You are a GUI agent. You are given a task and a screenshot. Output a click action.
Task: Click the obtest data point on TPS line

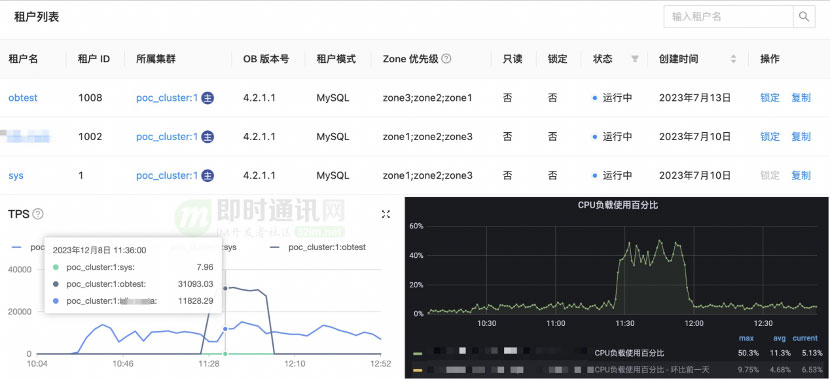(x=225, y=288)
